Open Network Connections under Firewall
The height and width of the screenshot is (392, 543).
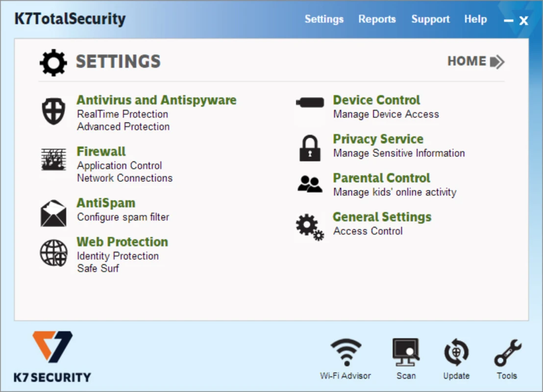coord(124,178)
